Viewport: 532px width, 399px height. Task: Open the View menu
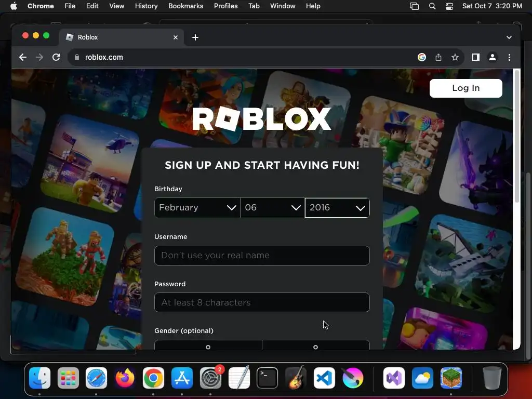pyautogui.click(x=117, y=6)
